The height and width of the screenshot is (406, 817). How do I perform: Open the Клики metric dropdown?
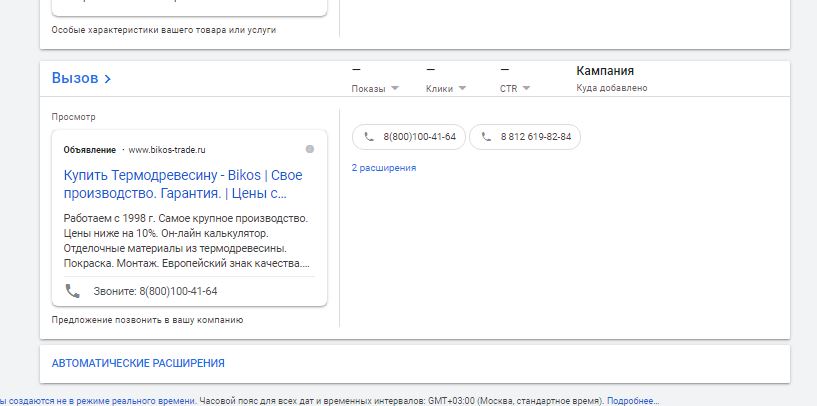click(446, 89)
